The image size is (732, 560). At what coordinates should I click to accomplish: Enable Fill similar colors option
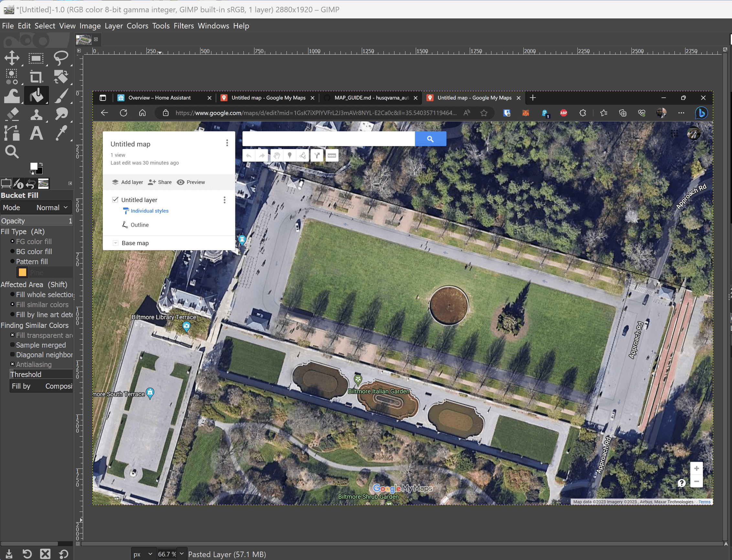[13, 305]
